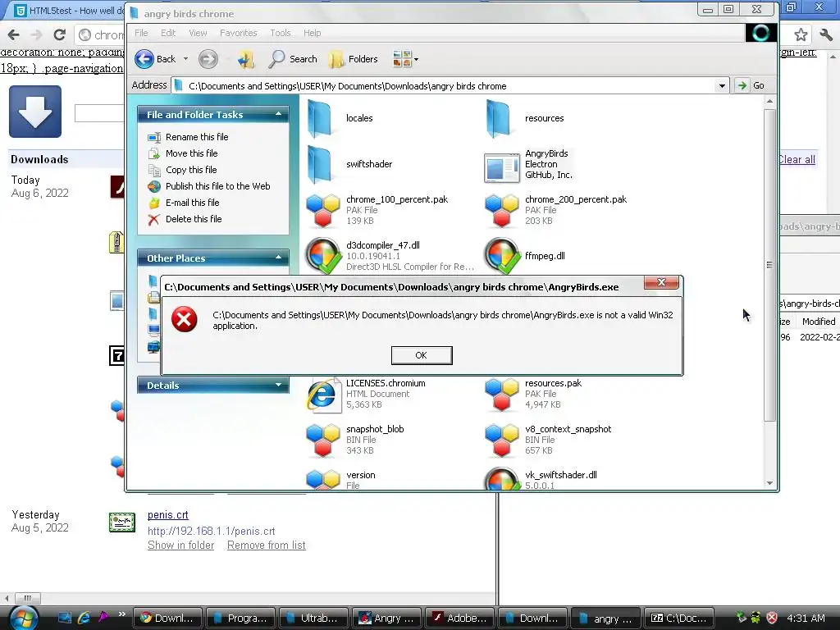Click Remove from list for penis.crt
840x630 pixels.
pyautogui.click(x=267, y=546)
